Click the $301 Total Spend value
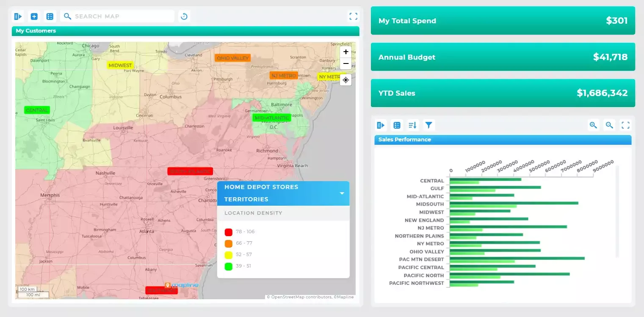Viewport: 644px width, 317px height. tap(617, 21)
